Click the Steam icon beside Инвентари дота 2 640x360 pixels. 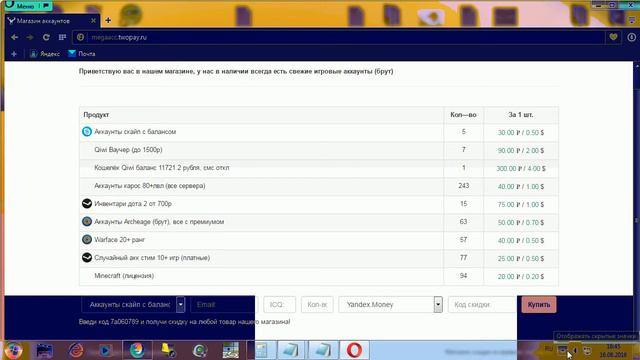[x=87, y=203]
